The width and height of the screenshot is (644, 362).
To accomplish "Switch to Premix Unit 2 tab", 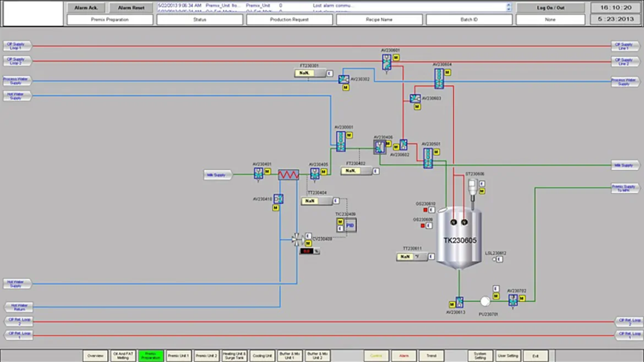I will tap(206, 356).
